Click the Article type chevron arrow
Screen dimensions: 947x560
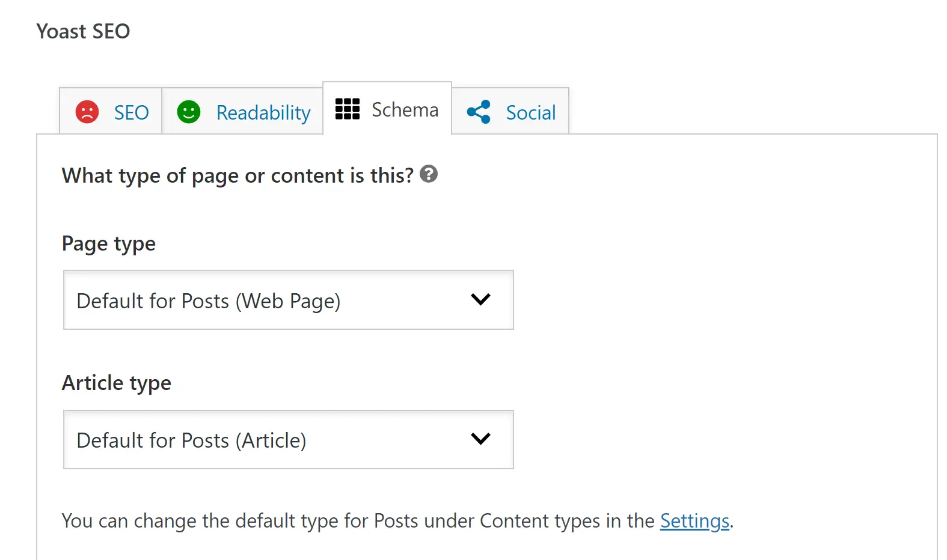tap(481, 439)
